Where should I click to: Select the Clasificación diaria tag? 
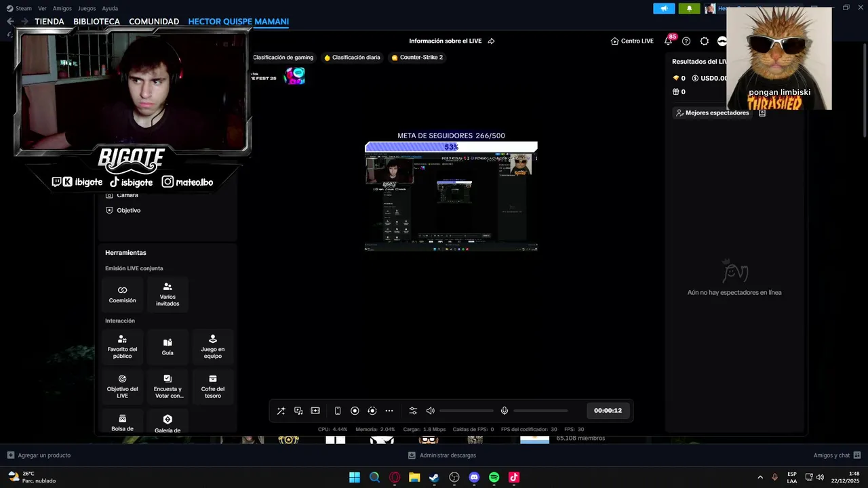coord(352,58)
